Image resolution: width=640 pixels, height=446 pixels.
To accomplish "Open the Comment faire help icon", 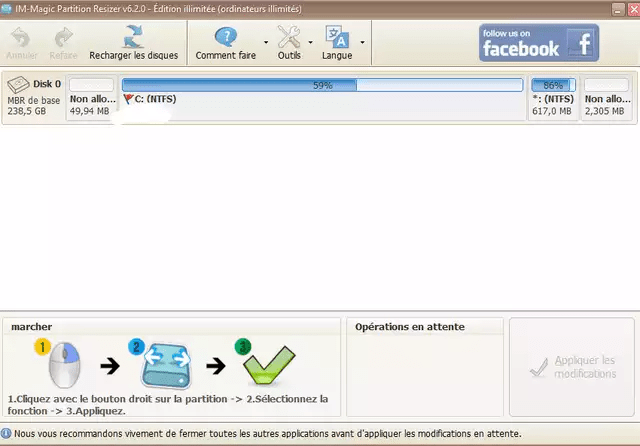I will pos(225,37).
